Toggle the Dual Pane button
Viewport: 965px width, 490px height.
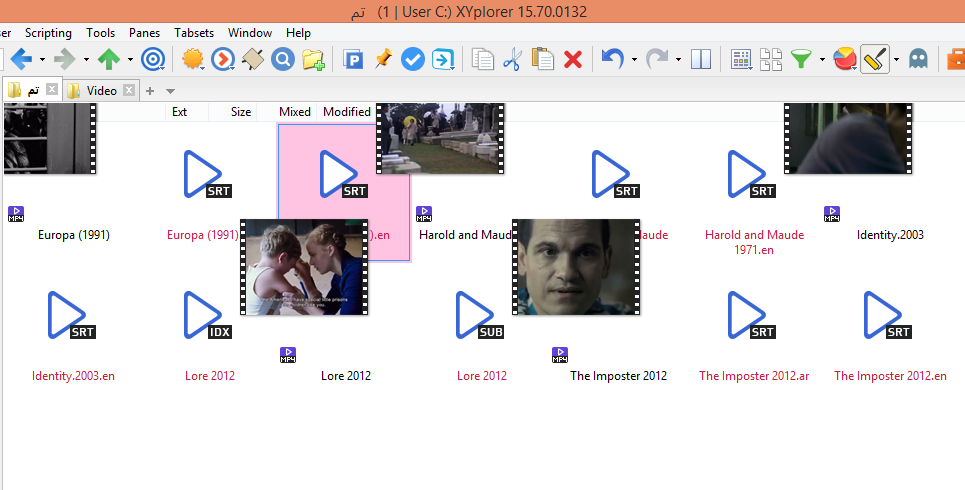click(x=701, y=59)
